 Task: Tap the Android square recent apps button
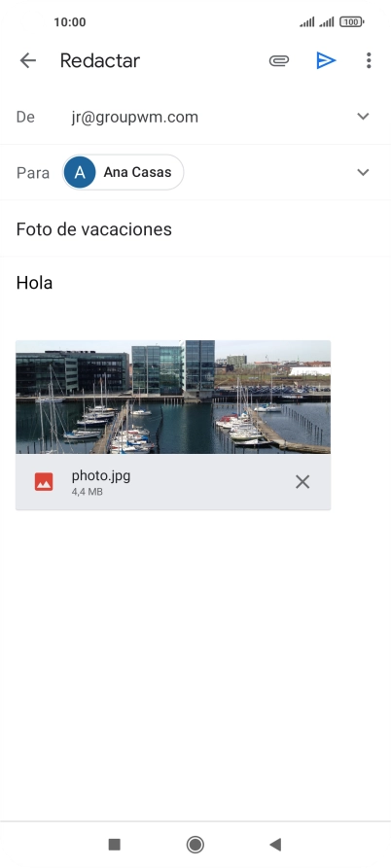point(114,845)
